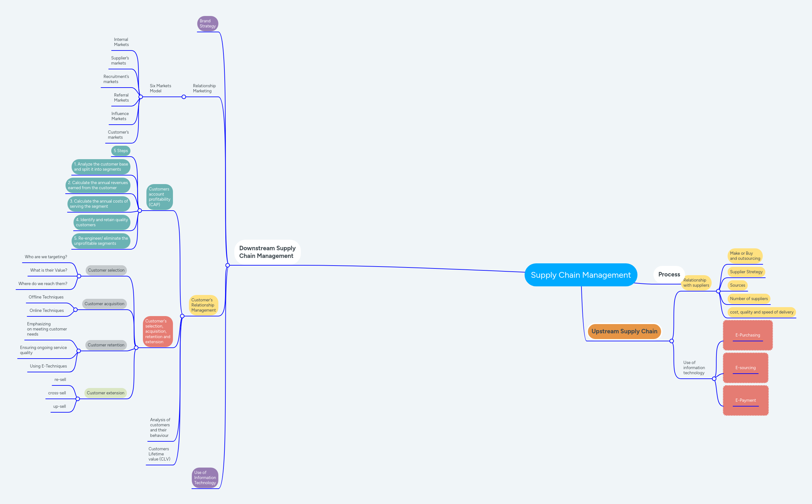Click the Brand Strategy node

point(207,23)
